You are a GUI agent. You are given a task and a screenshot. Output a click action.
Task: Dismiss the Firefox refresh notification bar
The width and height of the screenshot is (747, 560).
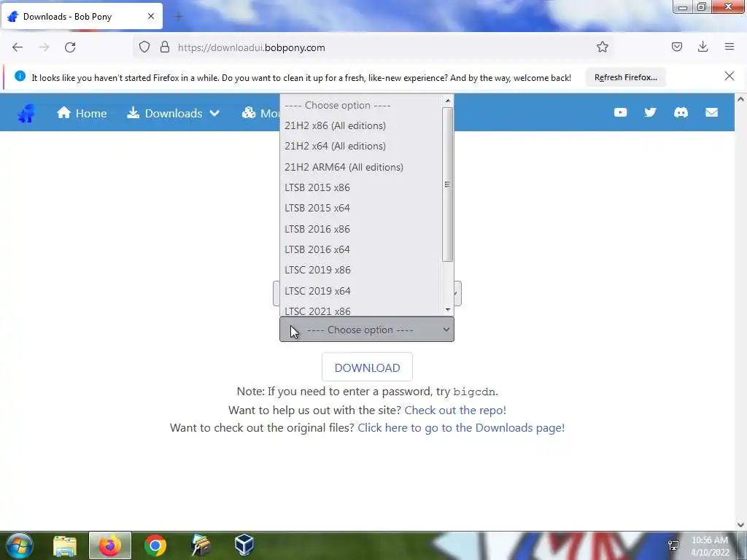tap(729, 76)
